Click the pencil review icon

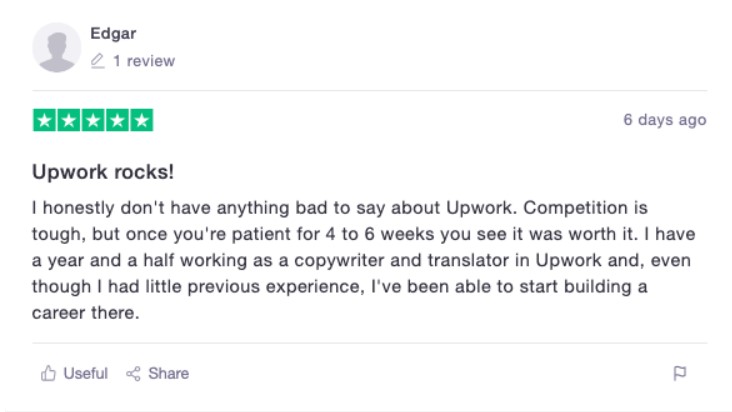point(98,61)
